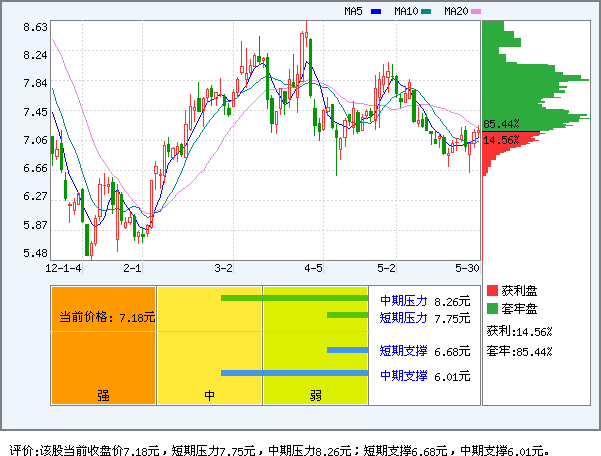
Task: Click the red 14.56% profit label
Action: [x=501, y=140]
